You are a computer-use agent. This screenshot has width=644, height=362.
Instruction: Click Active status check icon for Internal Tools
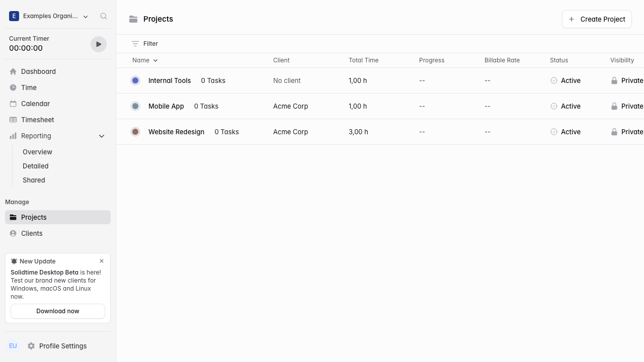tap(554, 80)
